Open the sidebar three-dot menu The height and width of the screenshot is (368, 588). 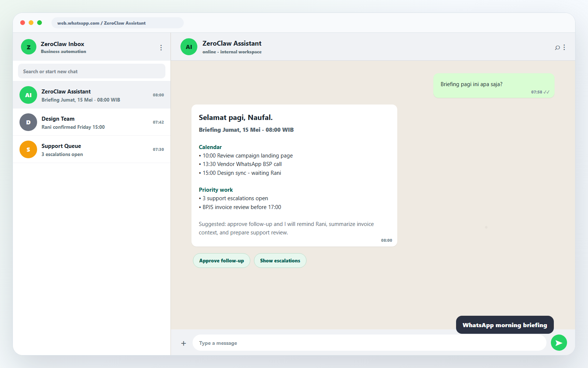[x=161, y=47]
